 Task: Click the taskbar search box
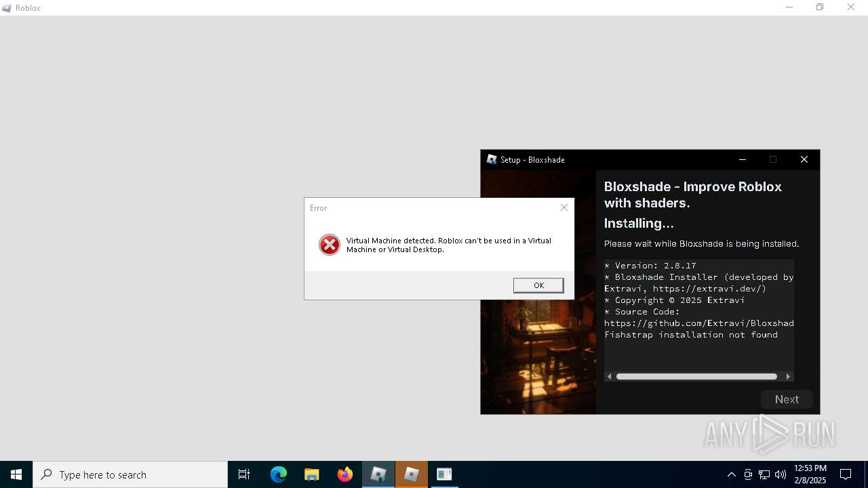(x=130, y=474)
